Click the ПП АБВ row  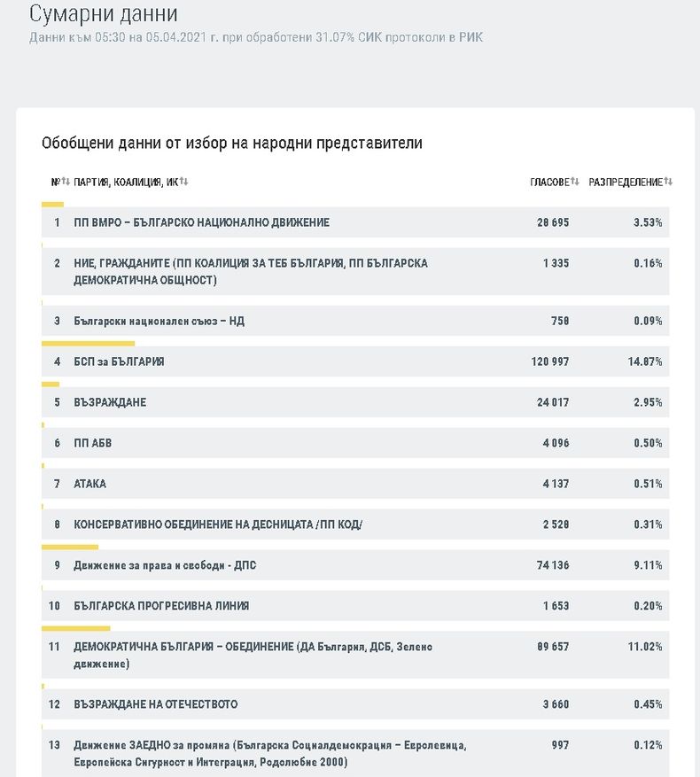(x=93, y=443)
